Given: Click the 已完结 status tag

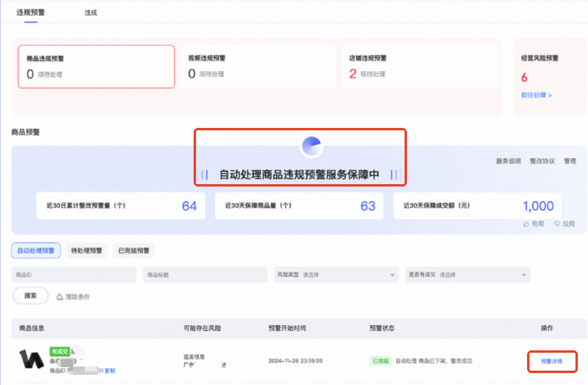Looking at the screenshot, I should [381, 361].
